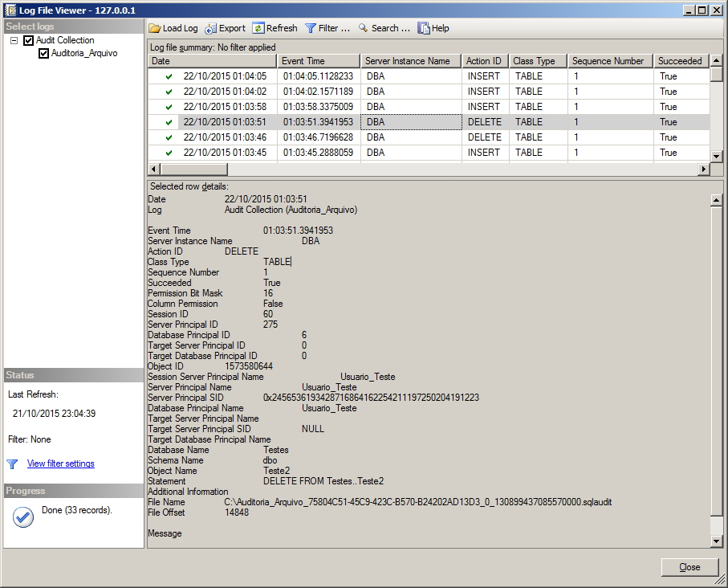Click the blue funnel icon beside View filter settings
Screen dimensions: 728x588
[11, 463]
